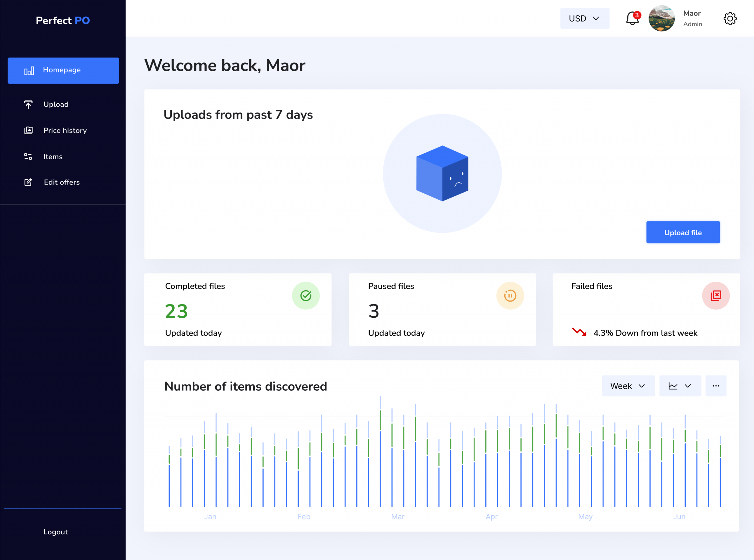Image resolution: width=754 pixels, height=560 pixels.
Task: Click Maor's profile avatar picture
Action: [x=661, y=18]
